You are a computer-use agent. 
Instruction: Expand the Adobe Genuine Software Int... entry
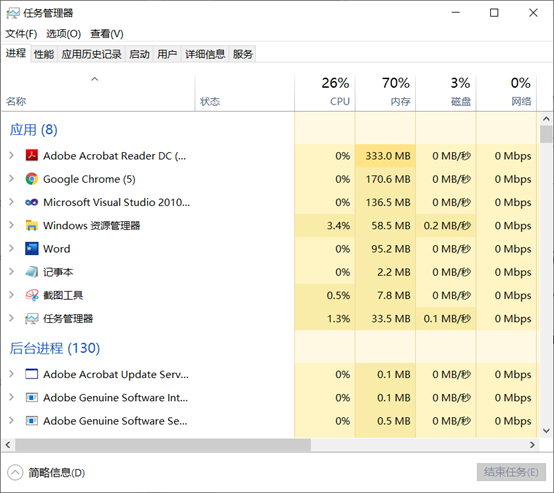point(11,397)
